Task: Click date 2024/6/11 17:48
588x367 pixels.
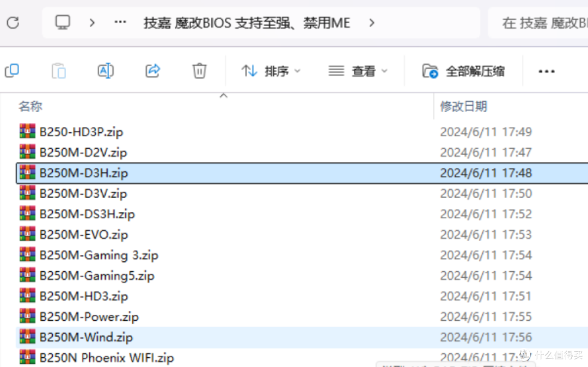Action: click(486, 173)
